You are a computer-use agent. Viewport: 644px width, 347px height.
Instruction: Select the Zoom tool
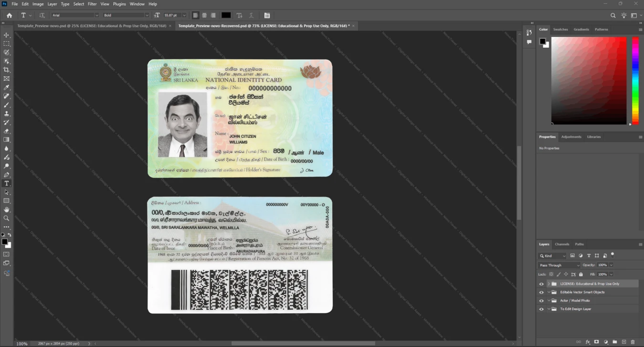[x=7, y=218]
